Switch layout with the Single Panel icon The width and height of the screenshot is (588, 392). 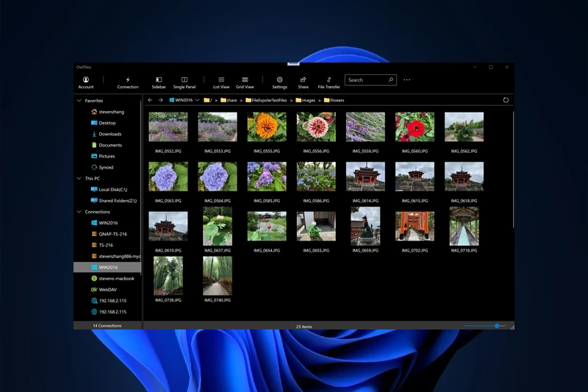point(184,79)
